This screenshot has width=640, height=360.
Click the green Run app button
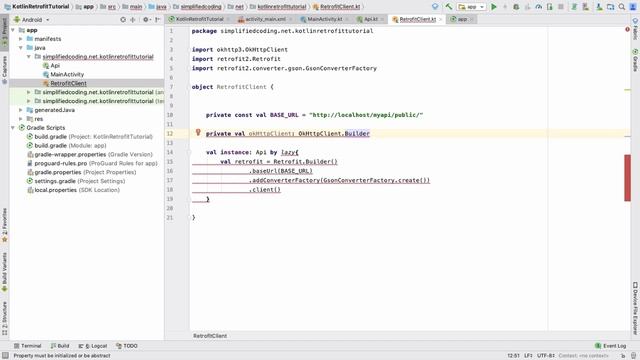(494, 7)
